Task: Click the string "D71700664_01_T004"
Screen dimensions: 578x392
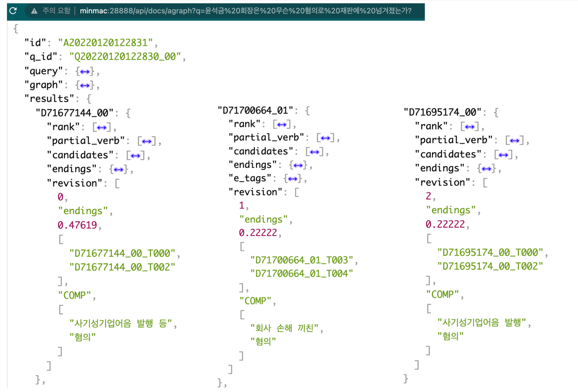Action: pos(302,274)
